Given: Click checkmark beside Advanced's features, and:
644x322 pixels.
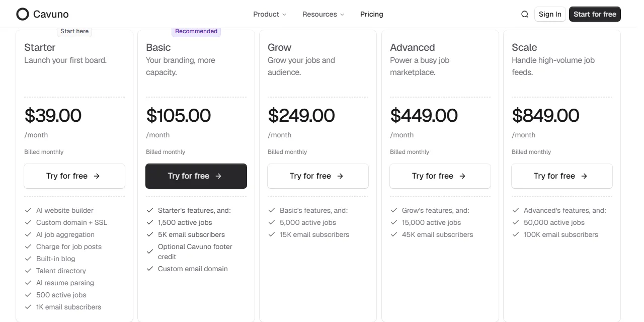Looking at the screenshot, I should pyautogui.click(x=516, y=210).
